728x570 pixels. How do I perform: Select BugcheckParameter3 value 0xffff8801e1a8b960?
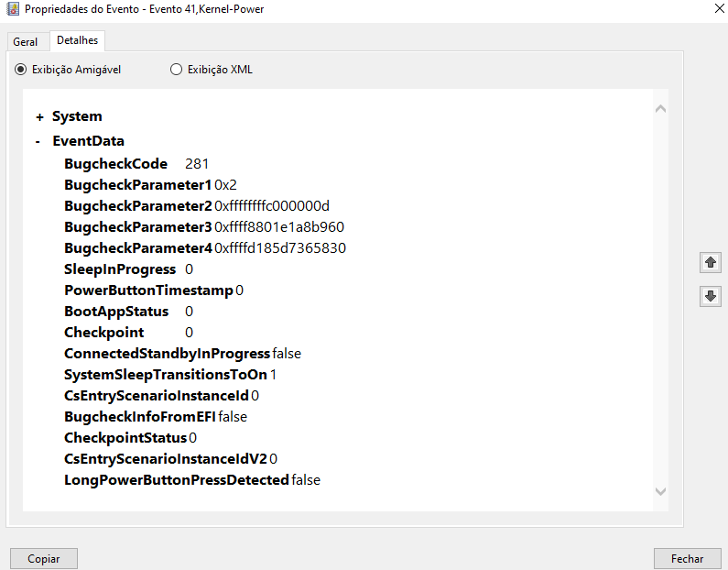(279, 227)
